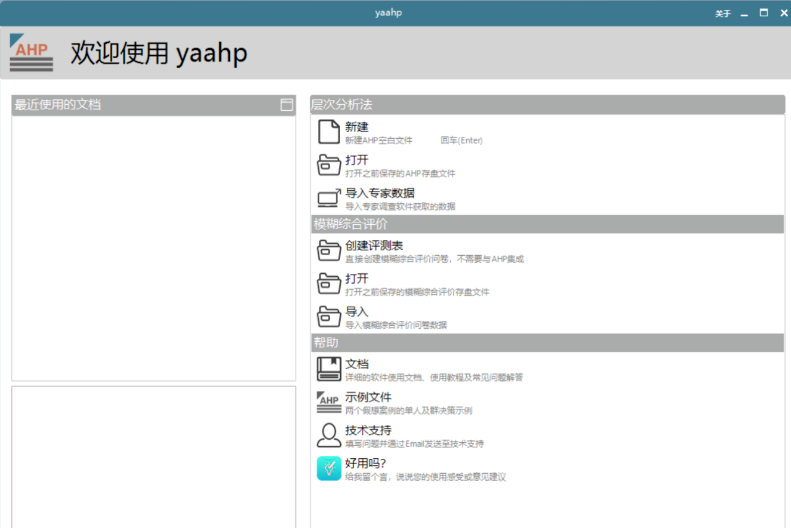Click the technical support person icon
This screenshot has height=528, width=791.
pyautogui.click(x=329, y=435)
